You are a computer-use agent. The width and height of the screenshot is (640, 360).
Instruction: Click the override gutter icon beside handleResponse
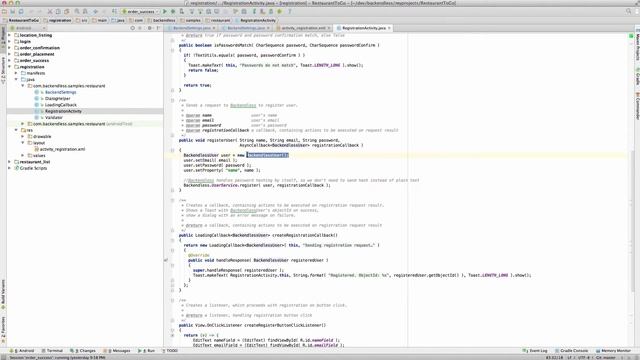coord(167,260)
